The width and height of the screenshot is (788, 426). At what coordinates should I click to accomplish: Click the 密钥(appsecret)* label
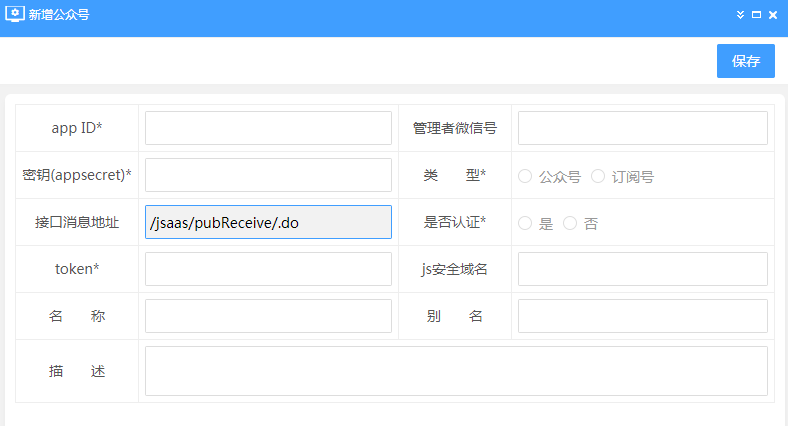click(77, 175)
